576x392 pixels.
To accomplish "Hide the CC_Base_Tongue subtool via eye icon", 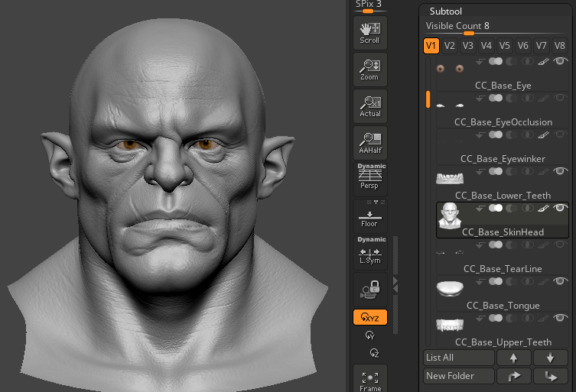I will (560, 281).
